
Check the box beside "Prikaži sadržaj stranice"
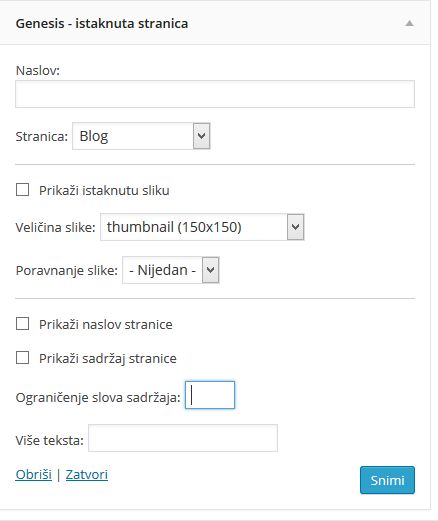(22, 358)
